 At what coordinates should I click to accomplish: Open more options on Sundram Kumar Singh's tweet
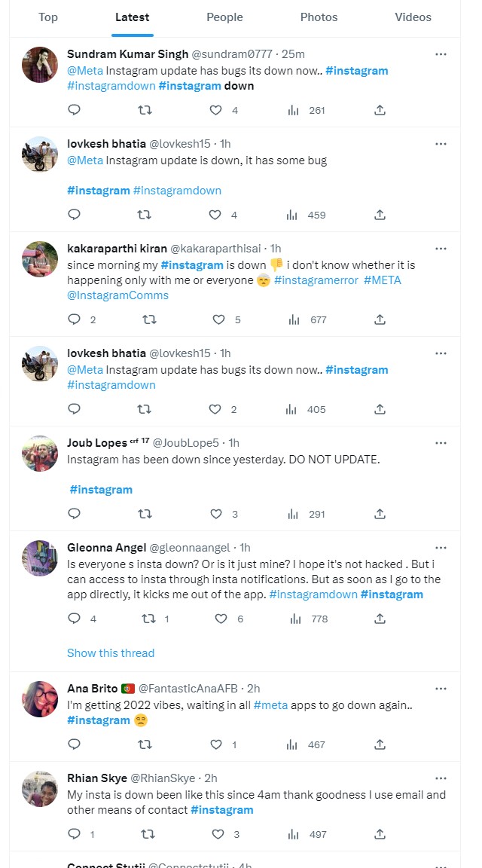[441, 54]
